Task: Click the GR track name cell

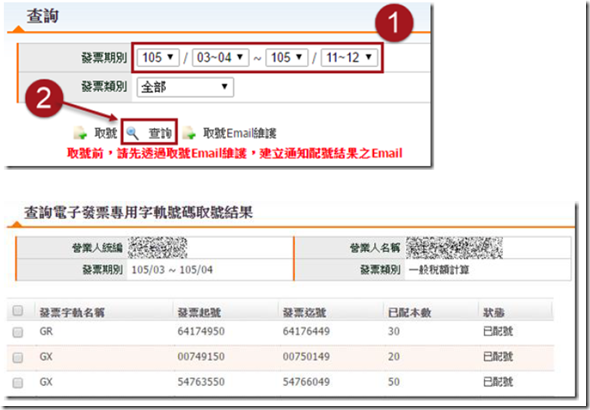Action: (46, 331)
